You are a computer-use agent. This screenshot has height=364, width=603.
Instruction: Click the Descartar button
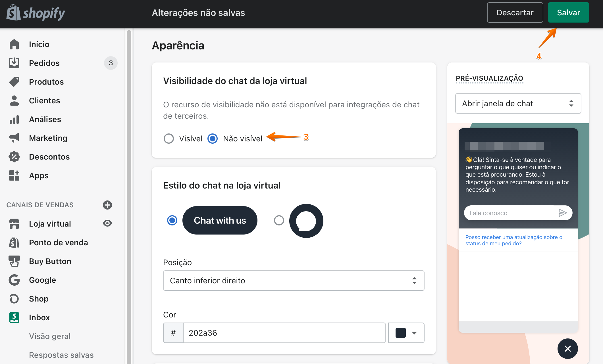(x=515, y=12)
